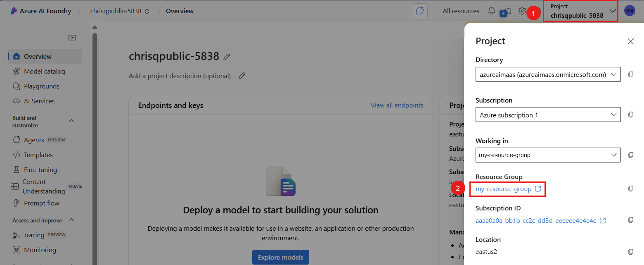Open the Subscription dropdown

pyautogui.click(x=548, y=115)
